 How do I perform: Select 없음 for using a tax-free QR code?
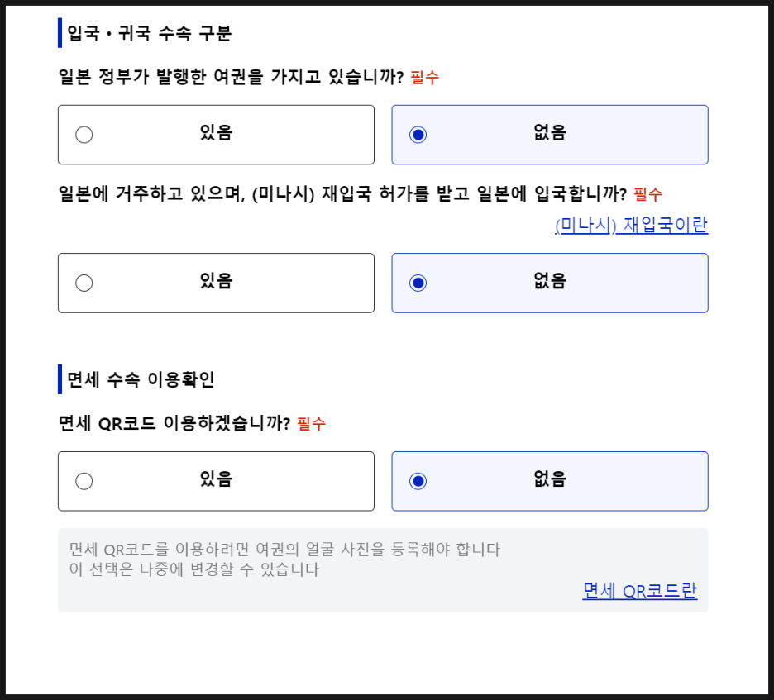[549, 480]
